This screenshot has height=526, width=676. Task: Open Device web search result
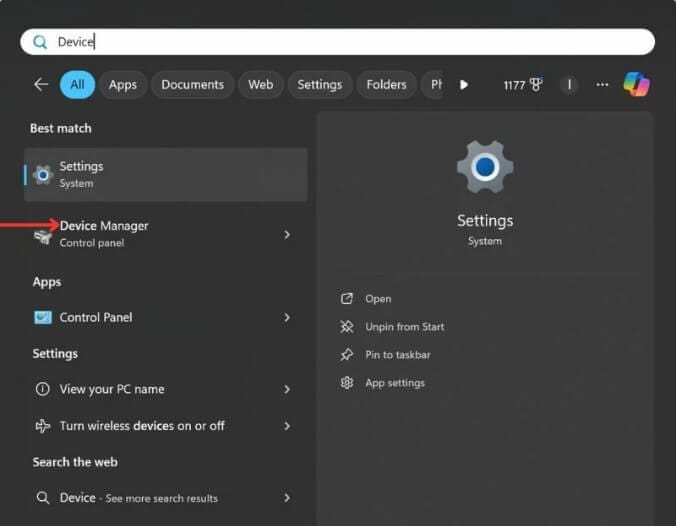[x=166, y=498]
